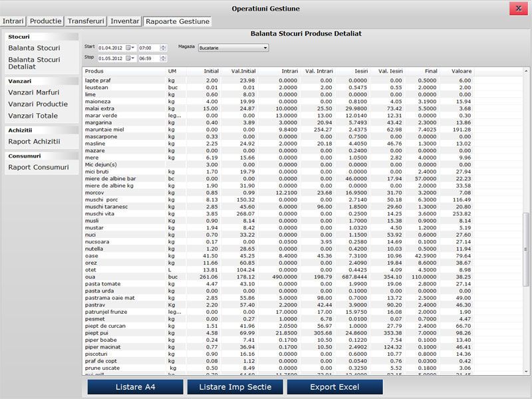Screen dimensions: 532x399
Task: Open the Balanta Stocuri report
Action: [x=35, y=48]
